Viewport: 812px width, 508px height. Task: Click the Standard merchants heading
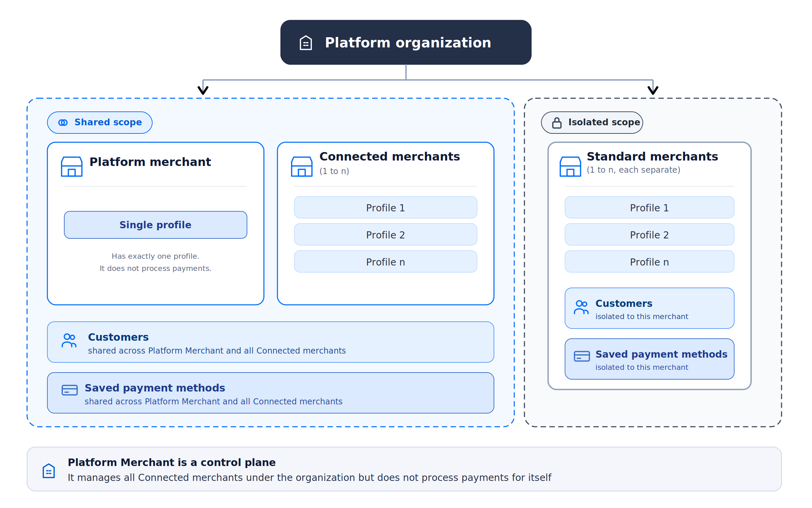pos(652,156)
